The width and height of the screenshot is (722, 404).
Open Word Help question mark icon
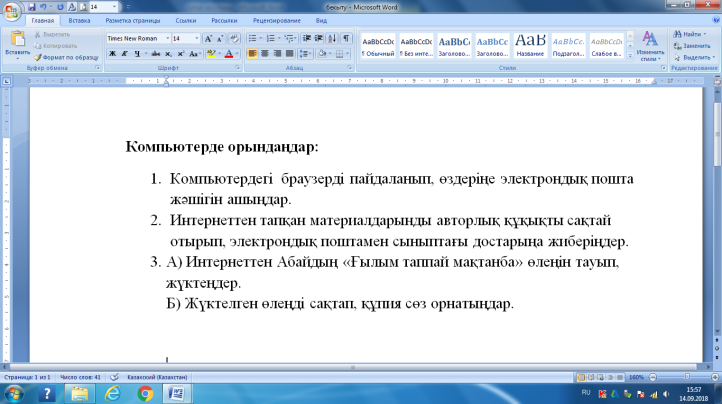tap(716, 20)
